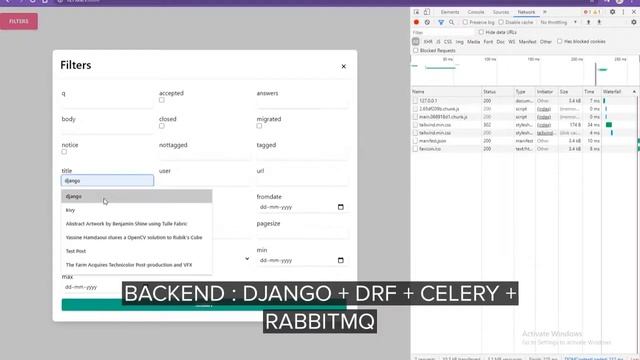Viewport: 640px width, 360px height.
Task: Tick the closed checkbox
Action: 162,126
